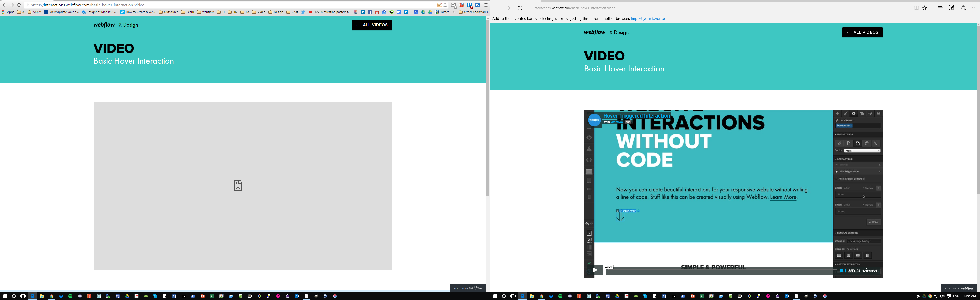Click the broken plugin icon in Chrome video area

(238, 185)
